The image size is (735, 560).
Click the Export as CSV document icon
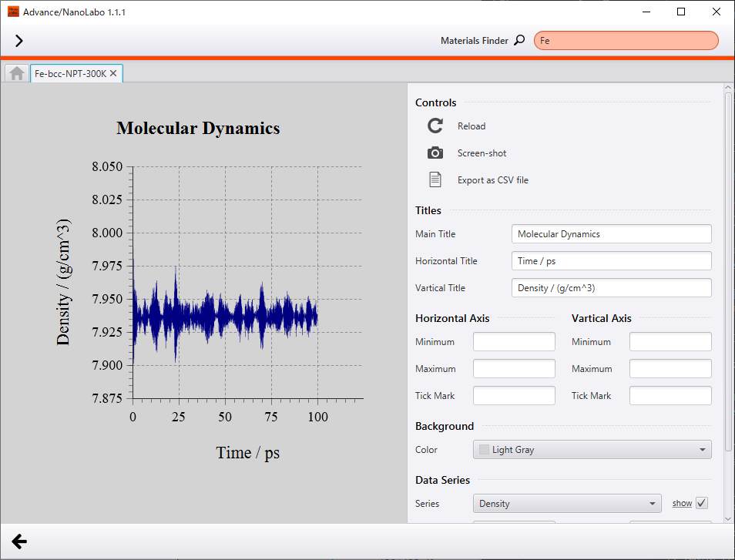click(x=435, y=179)
